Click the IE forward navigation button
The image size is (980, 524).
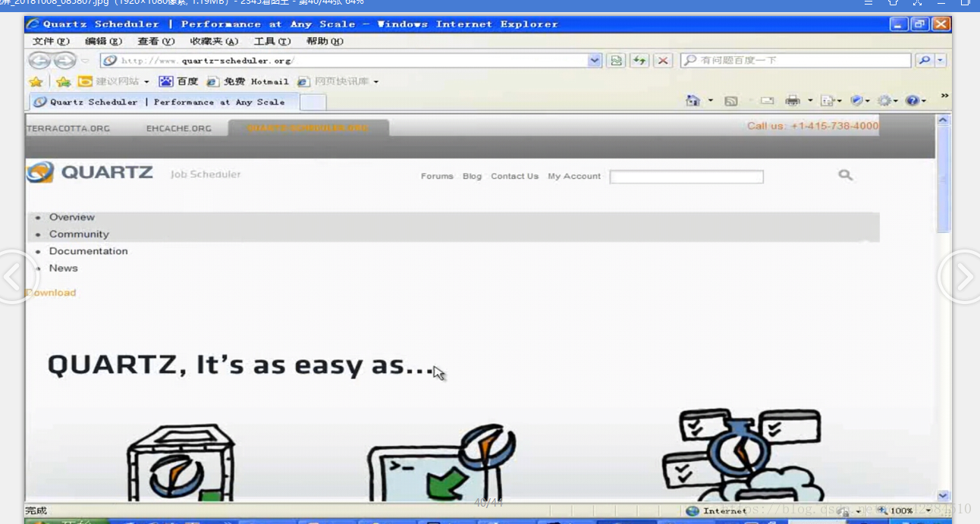[65, 61]
